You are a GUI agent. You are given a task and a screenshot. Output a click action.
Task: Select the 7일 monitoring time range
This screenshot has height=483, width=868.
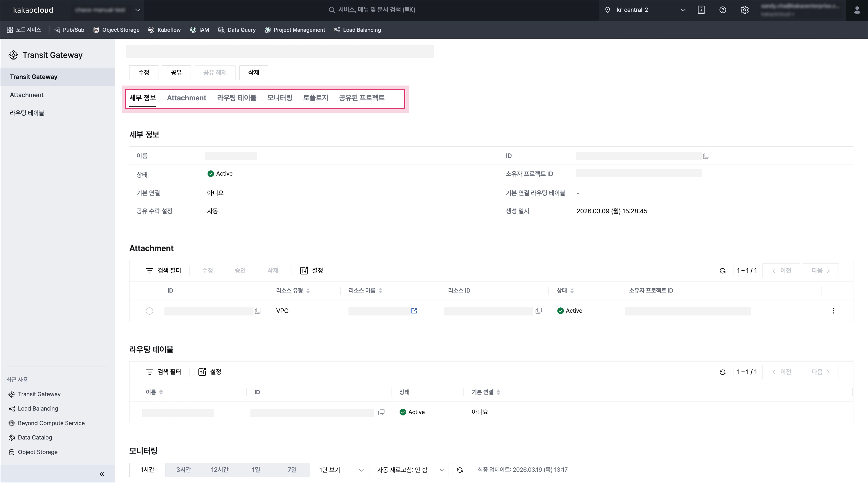click(292, 470)
